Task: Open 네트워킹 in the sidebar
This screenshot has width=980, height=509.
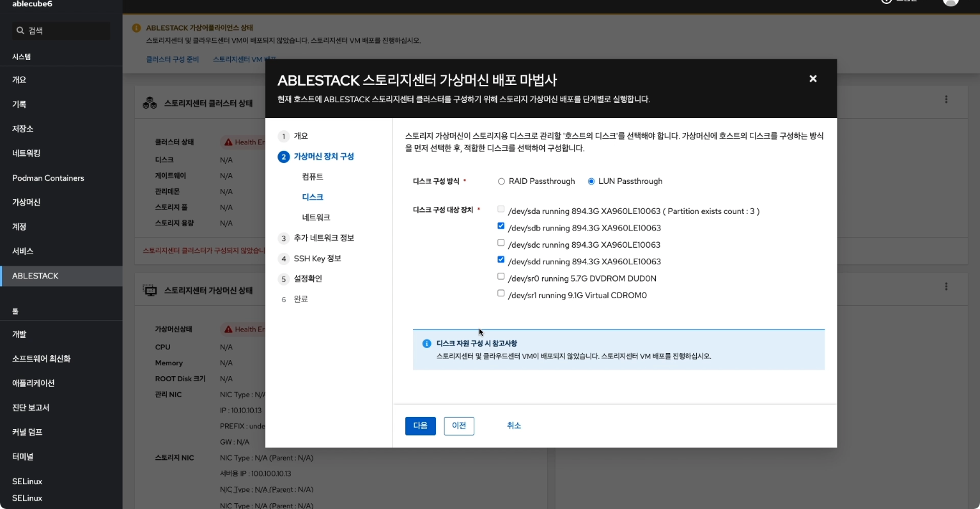Action: [x=61, y=153]
